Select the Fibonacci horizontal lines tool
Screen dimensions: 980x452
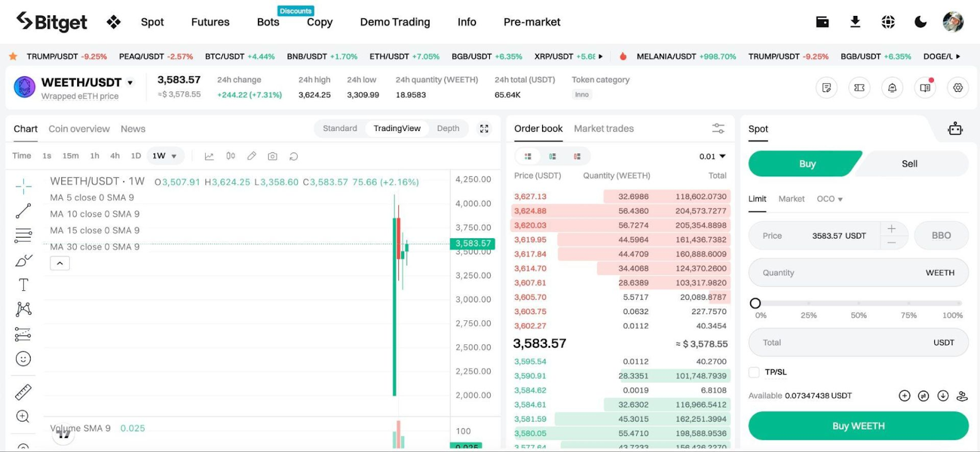click(23, 235)
